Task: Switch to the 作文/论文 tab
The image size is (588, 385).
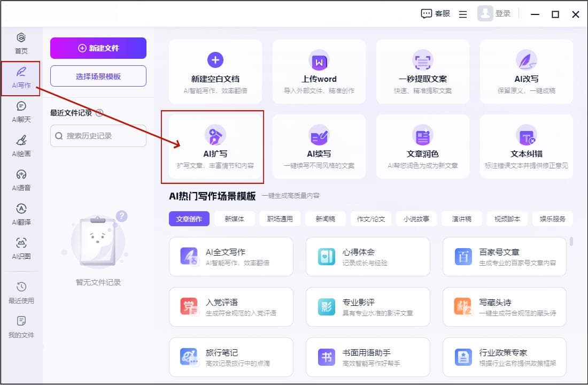Action: point(370,219)
